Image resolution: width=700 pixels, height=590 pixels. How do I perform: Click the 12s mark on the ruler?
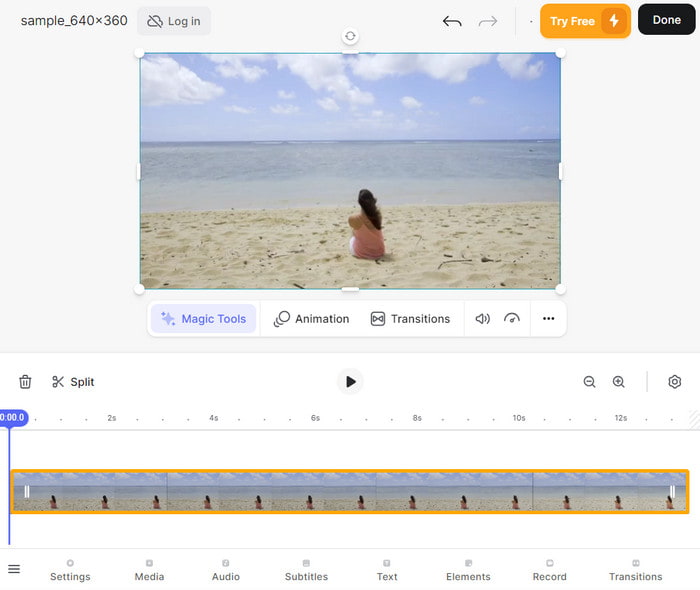621,418
